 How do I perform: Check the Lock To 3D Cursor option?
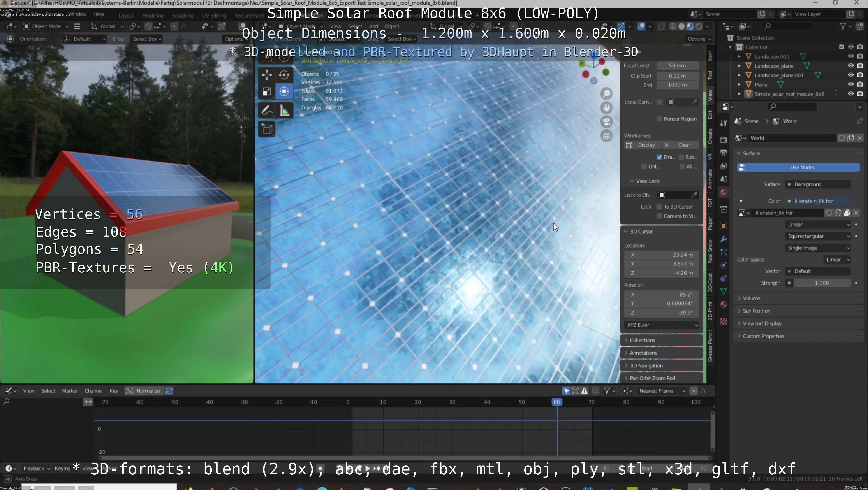click(659, 207)
